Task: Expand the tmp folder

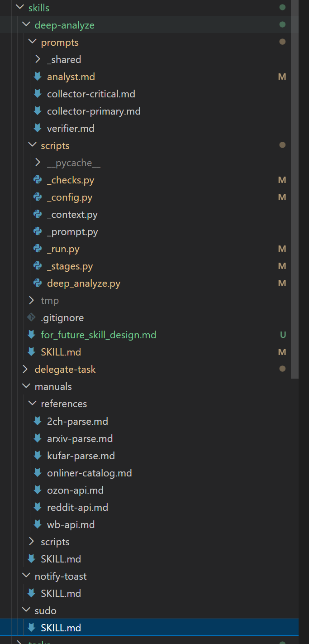Action: click(x=32, y=300)
